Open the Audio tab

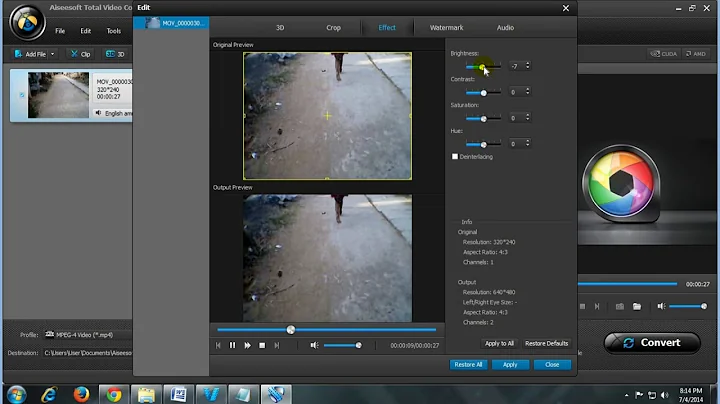505,28
